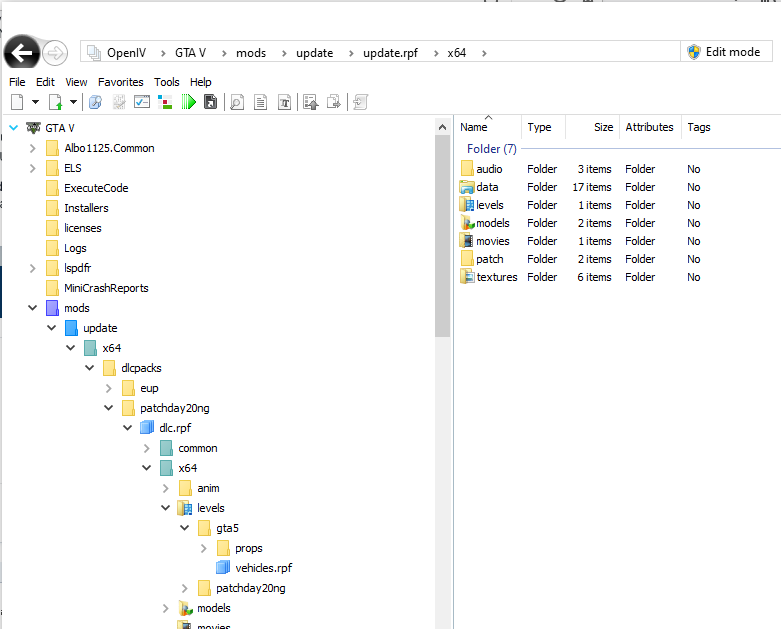Click the magnifier search toolbar icon
The width and height of the screenshot is (781, 629).
click(237, 102)
